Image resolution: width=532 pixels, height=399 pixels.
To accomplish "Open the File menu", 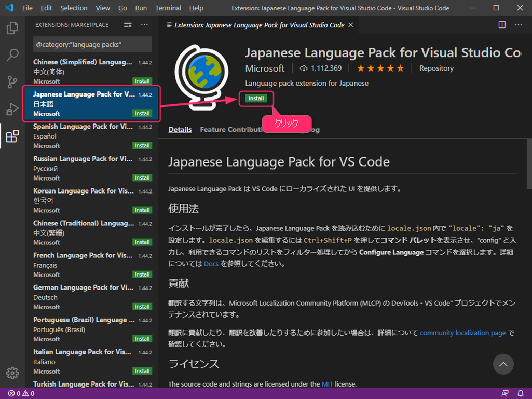I will [x=27, y=8].
